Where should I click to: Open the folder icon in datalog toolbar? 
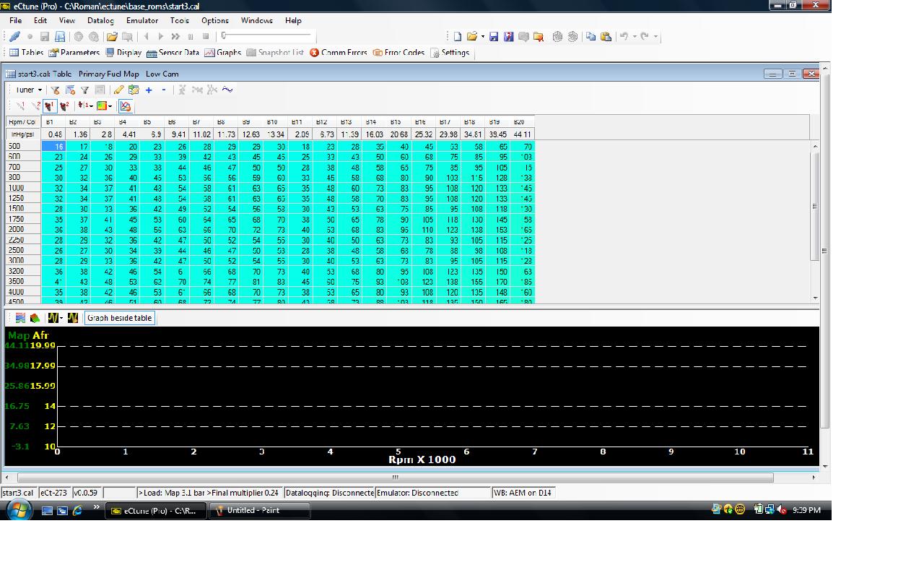(x=112, y=36)
